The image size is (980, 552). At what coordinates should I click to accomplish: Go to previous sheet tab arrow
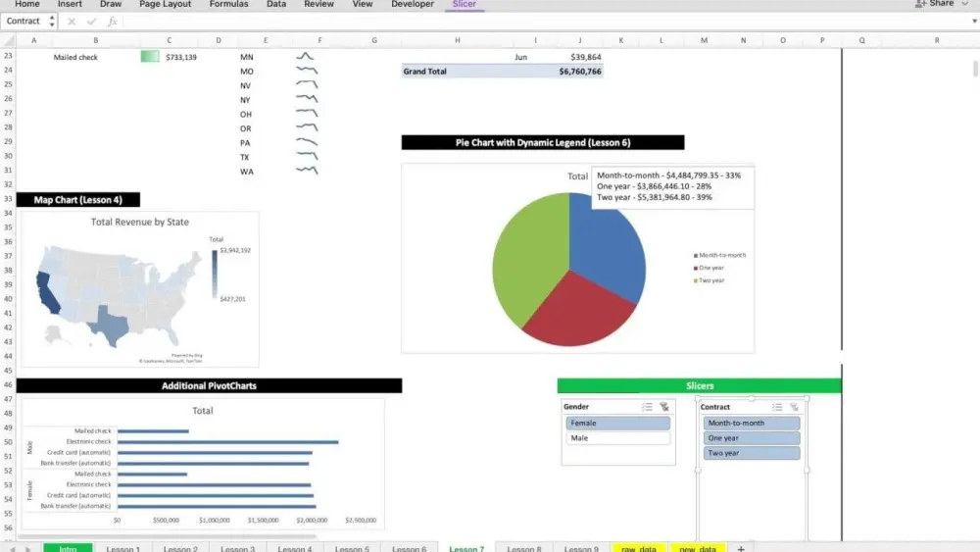[12, 549]
